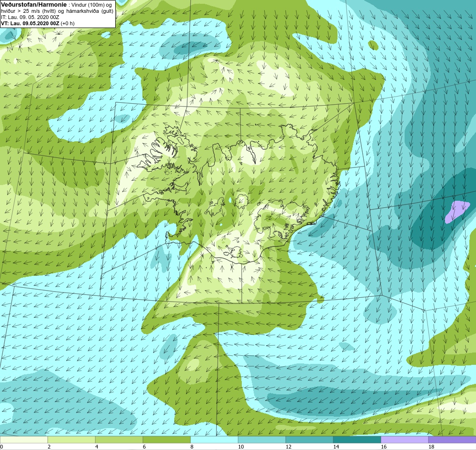Click the legend label '10'
476x450 pixels.
pyautogui.click(x=241, y=447)
